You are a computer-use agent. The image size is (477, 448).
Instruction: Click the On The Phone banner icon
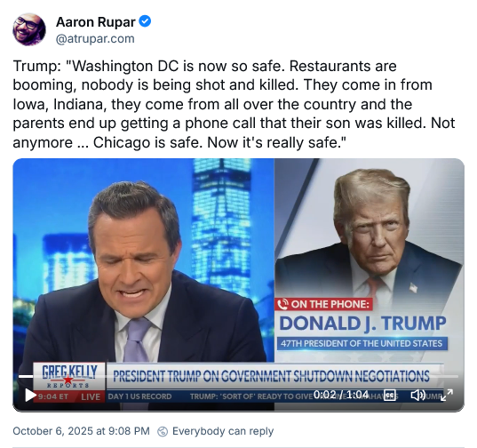point(283,304)
